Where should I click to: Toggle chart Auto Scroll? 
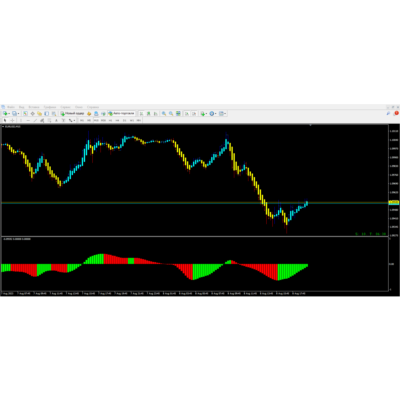tap(187, 114)
